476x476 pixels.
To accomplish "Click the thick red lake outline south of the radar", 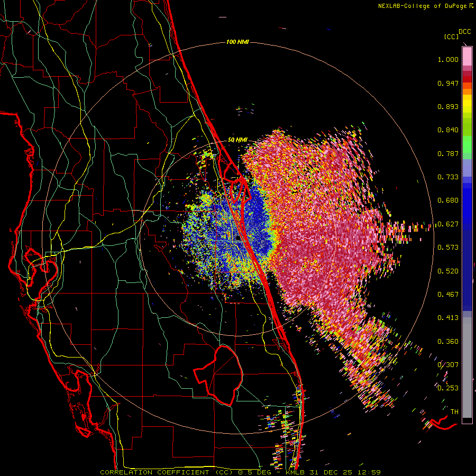I will point(218,376).
